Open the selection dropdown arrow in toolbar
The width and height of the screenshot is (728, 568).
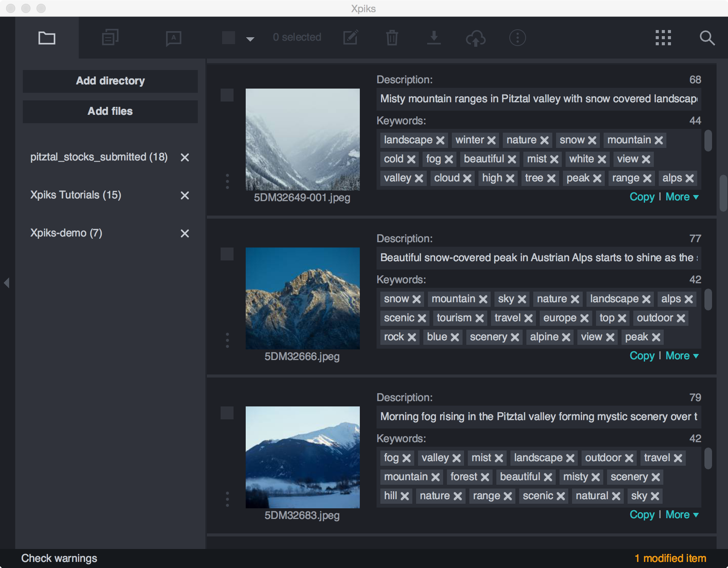[x=250, y=39]
